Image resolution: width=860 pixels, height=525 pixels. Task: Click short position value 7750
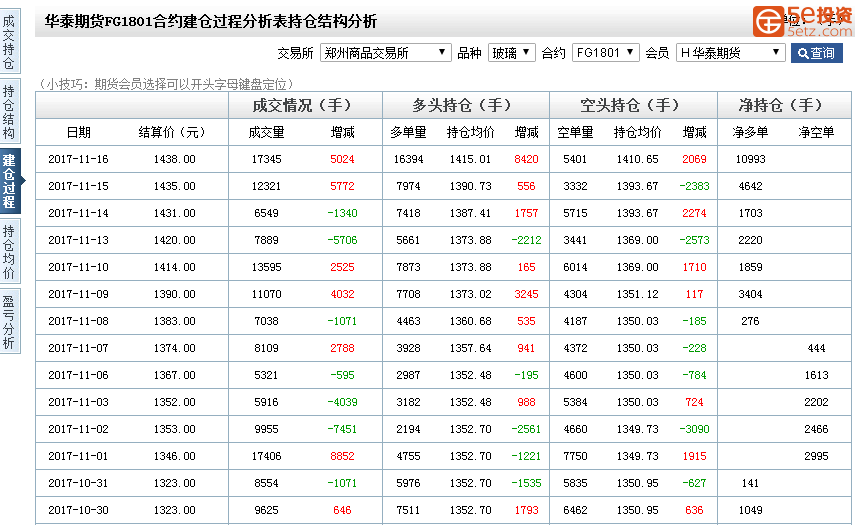[575, 456]
